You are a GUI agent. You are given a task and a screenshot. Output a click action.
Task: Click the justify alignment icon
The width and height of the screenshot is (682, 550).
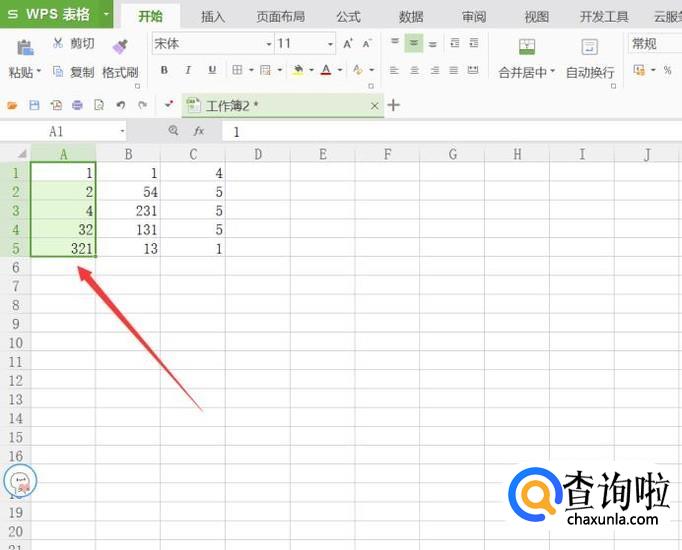[x=454, y=70]
